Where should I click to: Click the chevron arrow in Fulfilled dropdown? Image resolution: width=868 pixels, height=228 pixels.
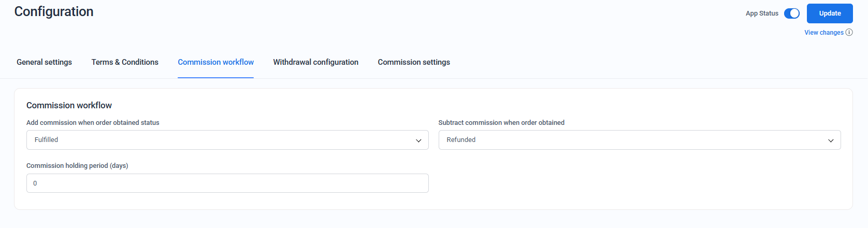[418, 140]
